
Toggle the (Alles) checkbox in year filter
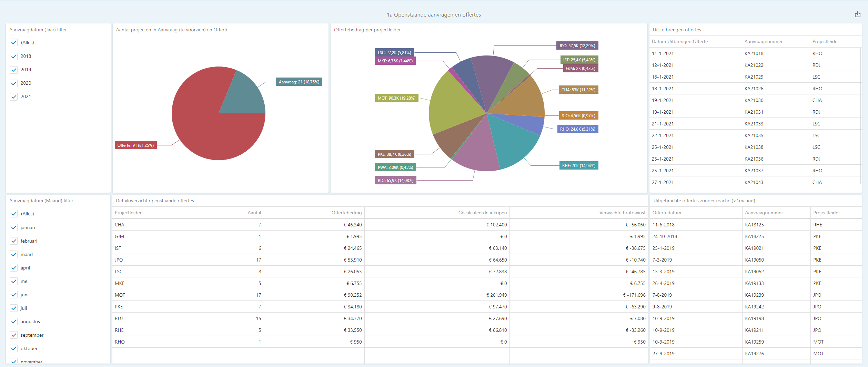[14, 42]
